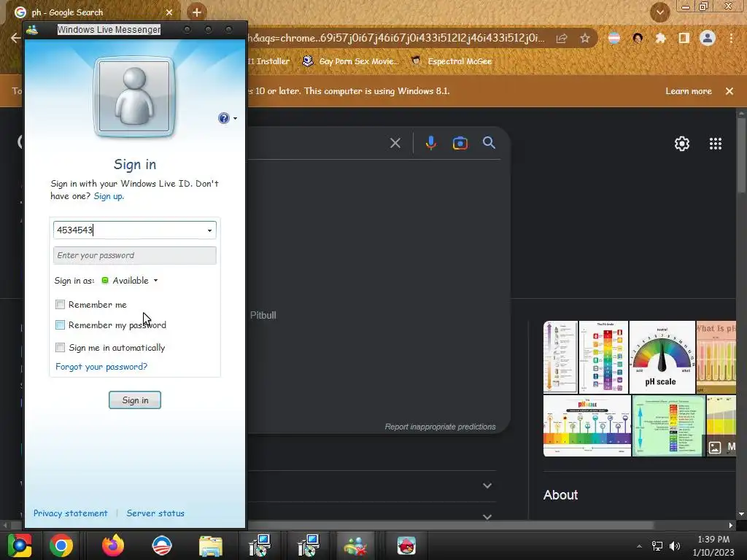Launch Chrome from the taskbar
747x560 pixels.
61,545
